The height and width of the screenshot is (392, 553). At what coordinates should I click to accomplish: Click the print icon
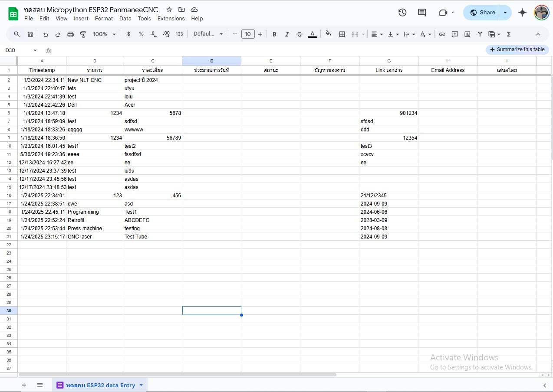point(70,34)
